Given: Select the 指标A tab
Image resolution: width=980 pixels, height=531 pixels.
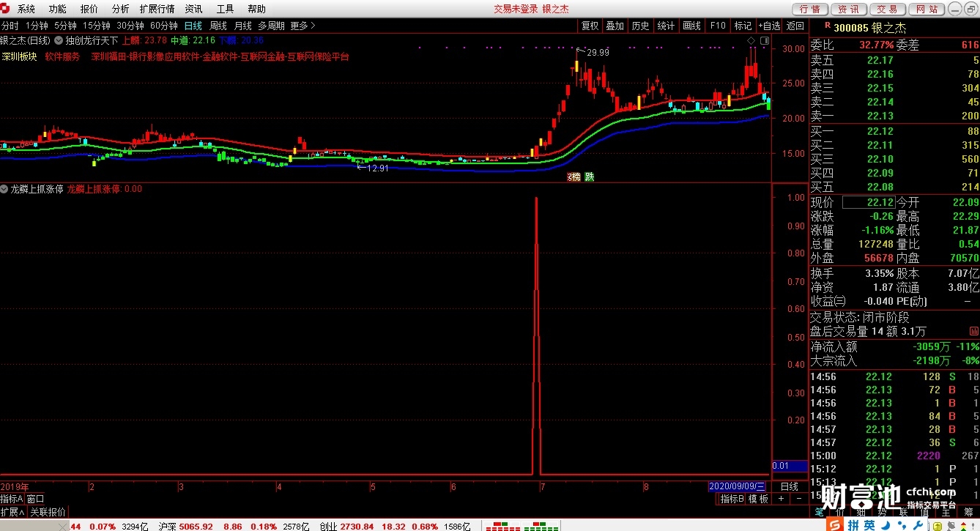Looking at the screenshot, I should pos(12,499).
